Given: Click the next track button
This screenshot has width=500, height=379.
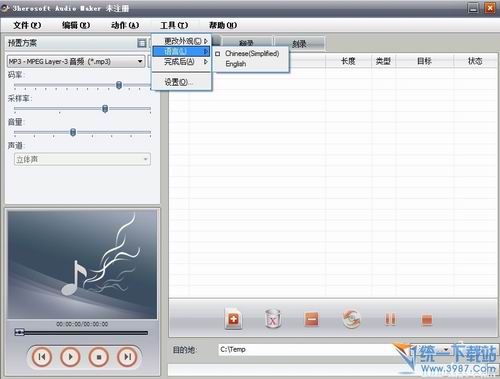Looking at the screenshot, I should (x=127, y=357).
